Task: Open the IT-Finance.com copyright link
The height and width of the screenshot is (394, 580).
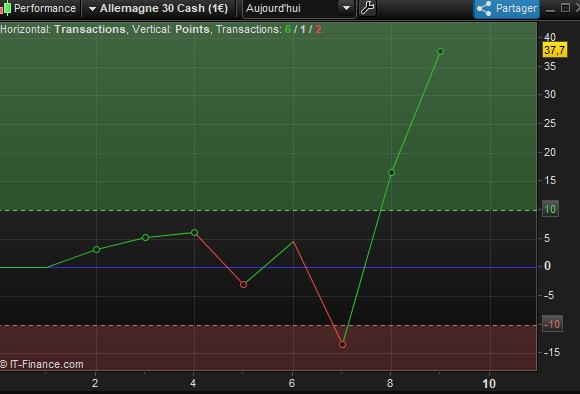Action: point(42,364)
